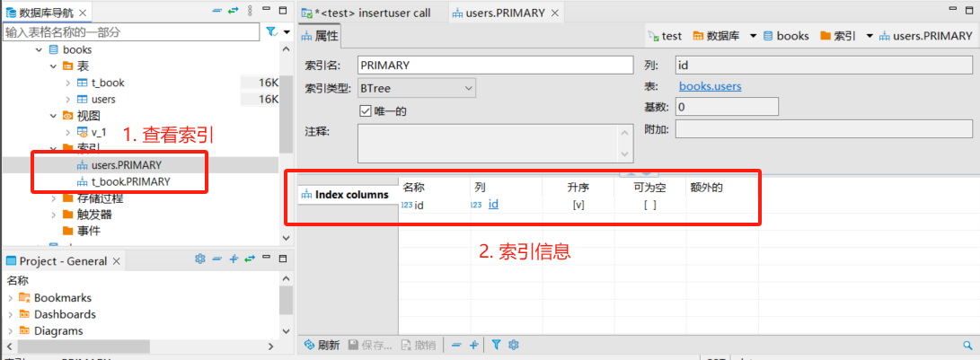Screen dimensions: 980x360
Task: Toggle the 可为空 nullable checkbox for id
Action: pos(649,205)
